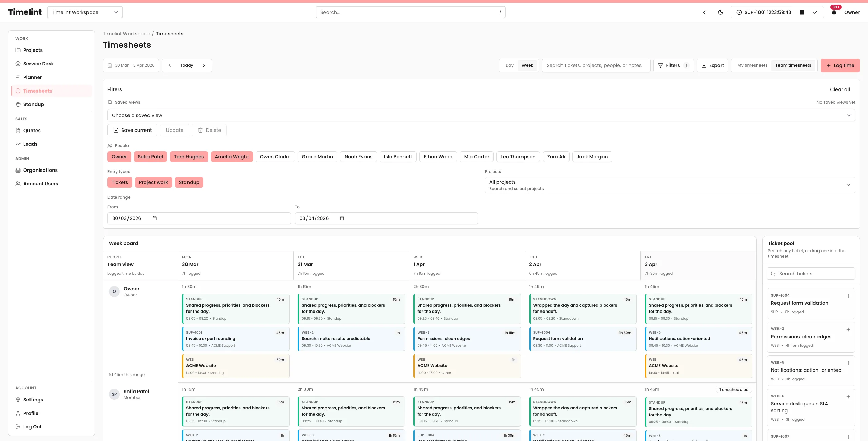Toggle Tickets entry type chip
Image resolution: width=868 pixels, height=441 pixels.
click(x=120, y=182)
